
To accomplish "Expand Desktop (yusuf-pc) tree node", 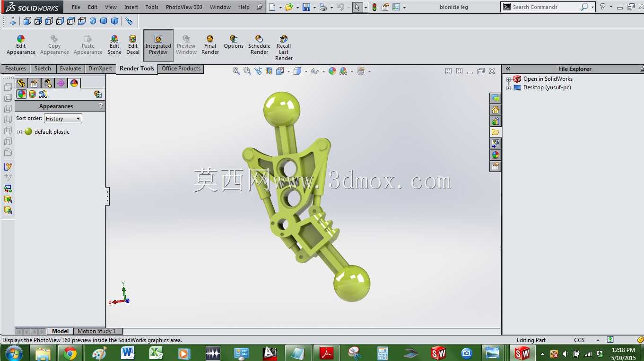I will tap(508, 88).
